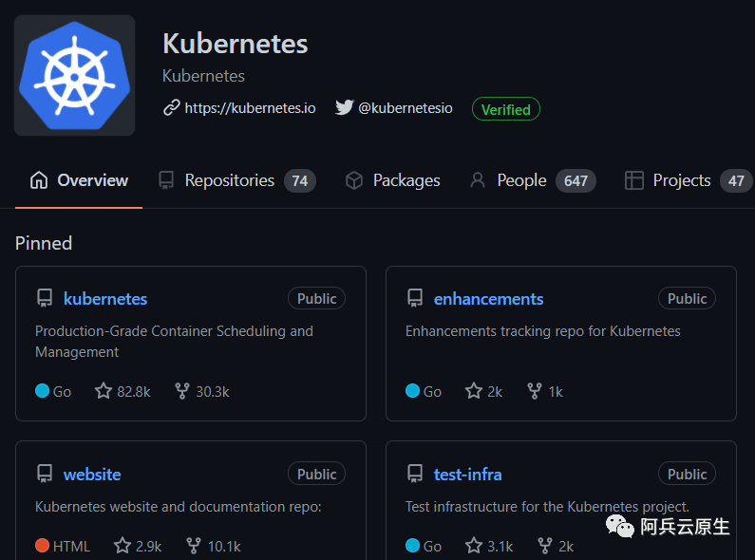Switch to the Repositories tab
The image size is (755, 560).
[x=236, y=180]
